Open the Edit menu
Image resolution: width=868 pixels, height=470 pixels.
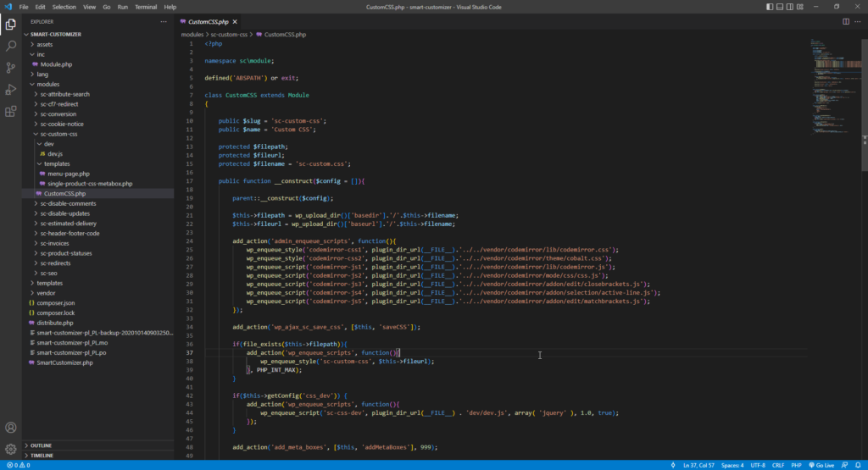coord(40,7)
